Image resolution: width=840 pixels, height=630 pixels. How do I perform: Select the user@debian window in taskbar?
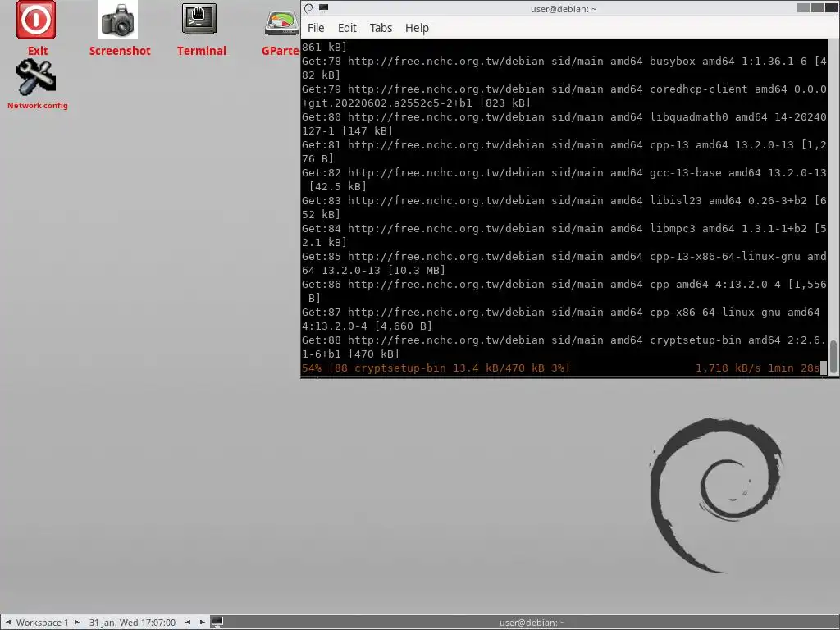tap(532, 623)
